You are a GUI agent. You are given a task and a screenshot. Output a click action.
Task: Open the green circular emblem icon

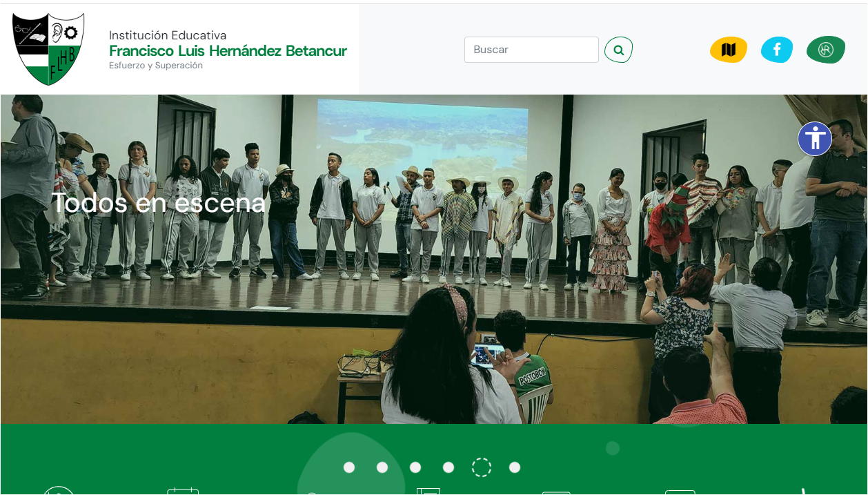[826, 50]
